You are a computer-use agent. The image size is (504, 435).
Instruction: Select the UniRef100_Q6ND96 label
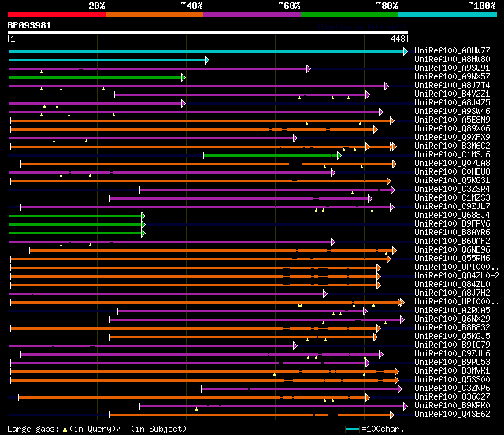click(452, 250)
